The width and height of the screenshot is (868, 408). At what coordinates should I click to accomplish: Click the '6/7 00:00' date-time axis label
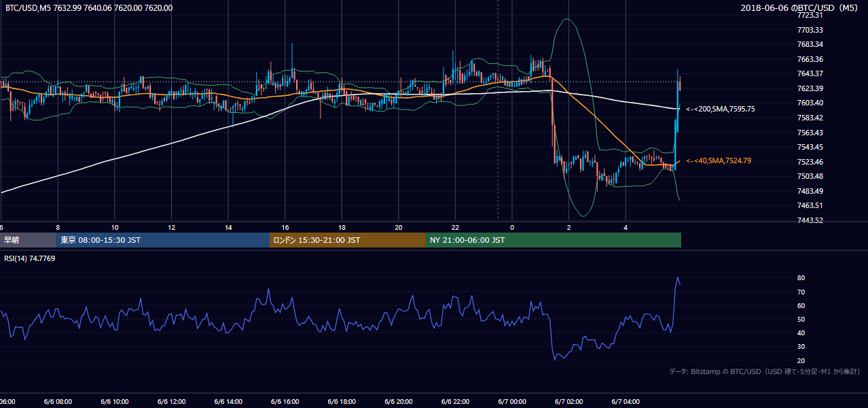(512, 402)
